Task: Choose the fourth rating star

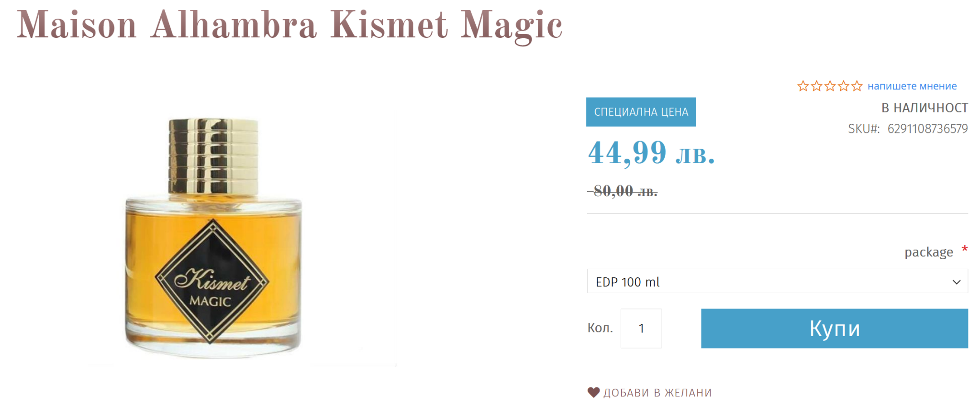Action: [843, 86]
